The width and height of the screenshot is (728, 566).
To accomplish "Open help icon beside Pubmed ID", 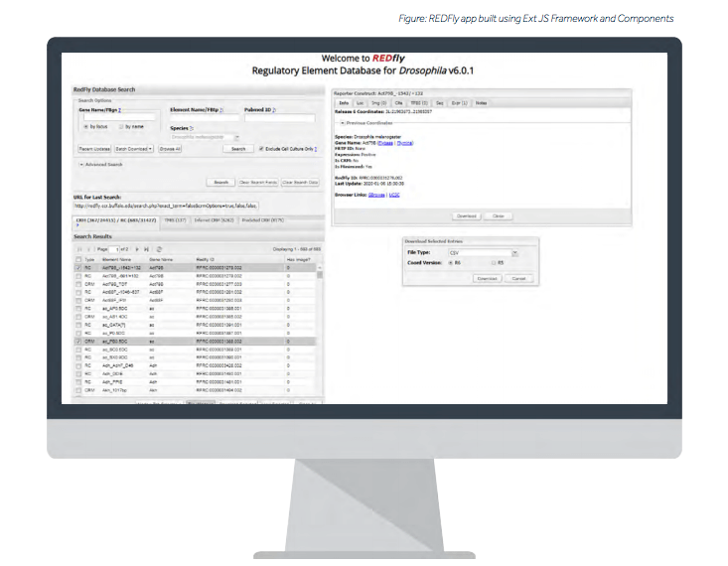I will pyautogui.click(x=274, y=110).
